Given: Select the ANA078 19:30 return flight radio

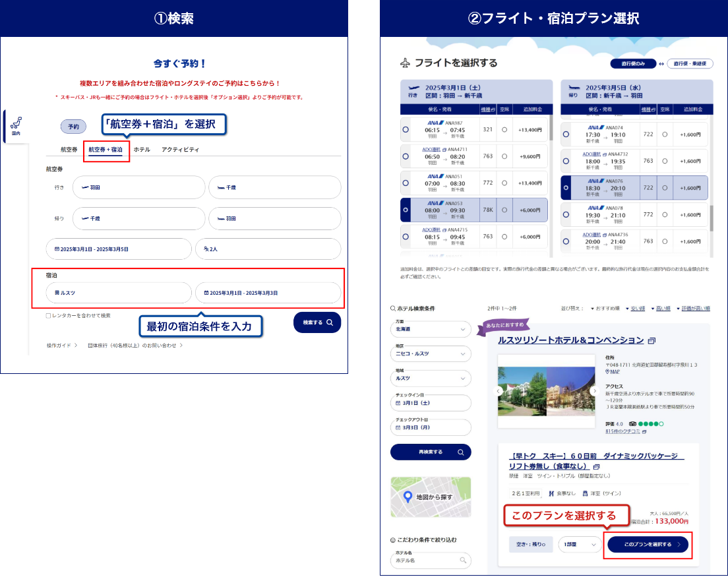Looking at the screenshot, I should tap(566, 214).
